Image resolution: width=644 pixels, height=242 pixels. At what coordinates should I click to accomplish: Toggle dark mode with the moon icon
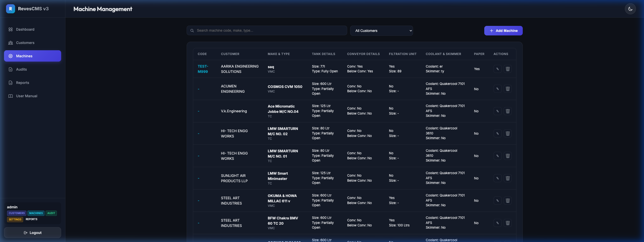pos(630,9)
